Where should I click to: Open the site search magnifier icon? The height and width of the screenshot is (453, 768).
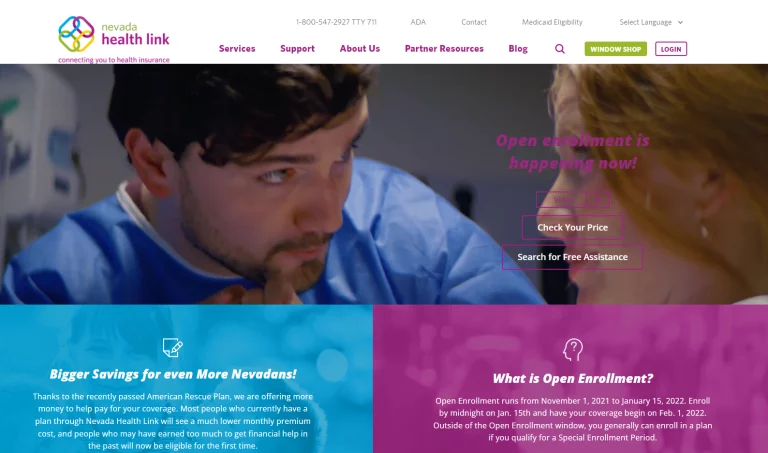[560, 48]
